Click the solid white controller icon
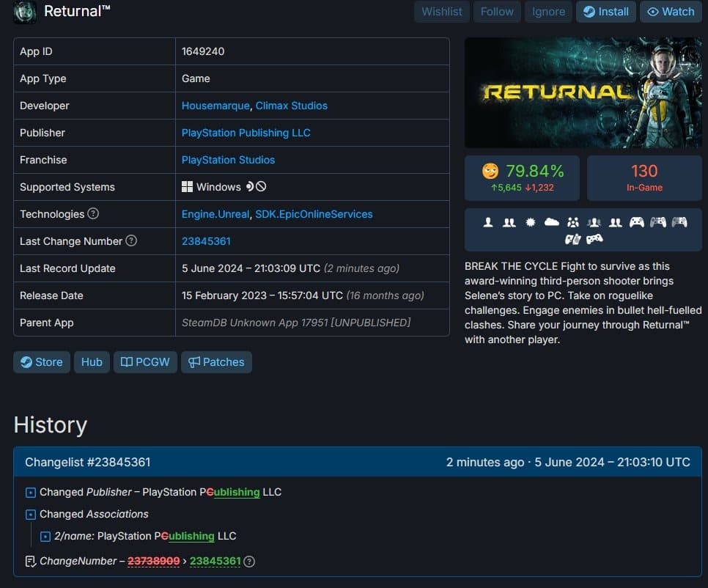The height and width of the screenshot is (588, 708). (637, 222)
